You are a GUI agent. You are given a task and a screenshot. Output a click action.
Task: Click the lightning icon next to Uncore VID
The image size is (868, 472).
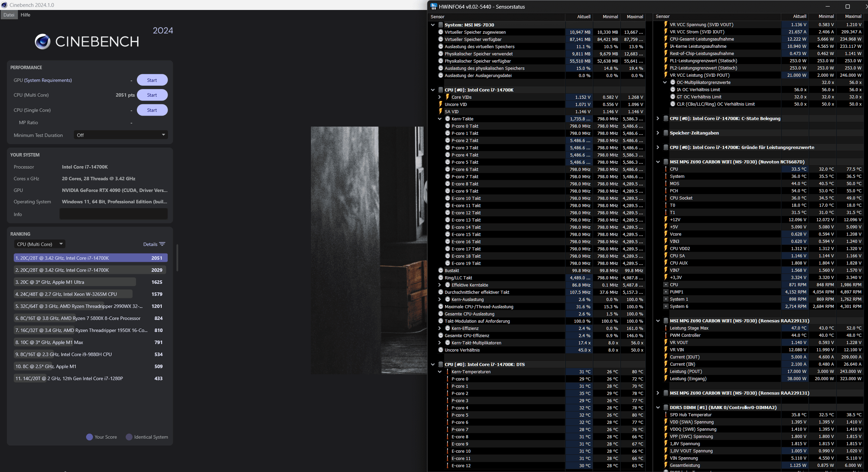440,104
